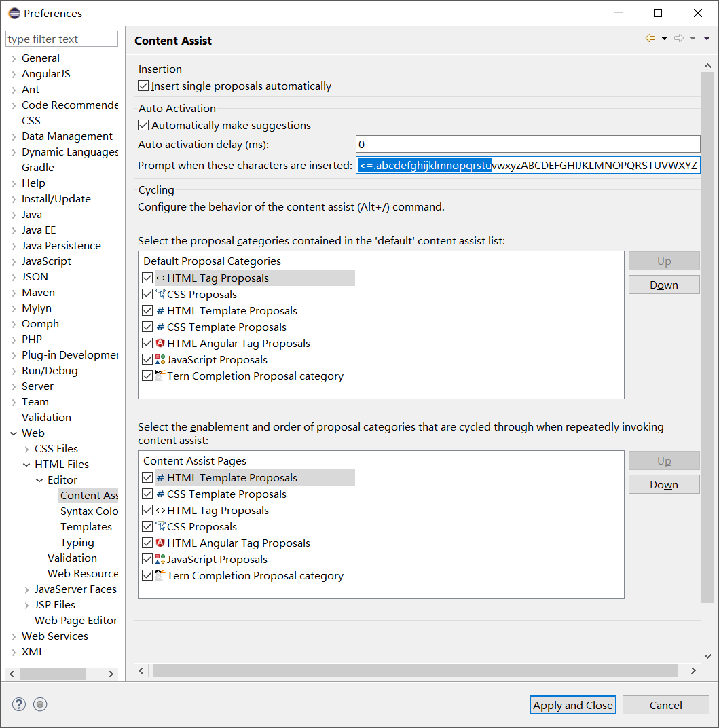Click the Angular icon in Content Assist Pages
This screenshot has width=719, height=728.
pos(160,543)
